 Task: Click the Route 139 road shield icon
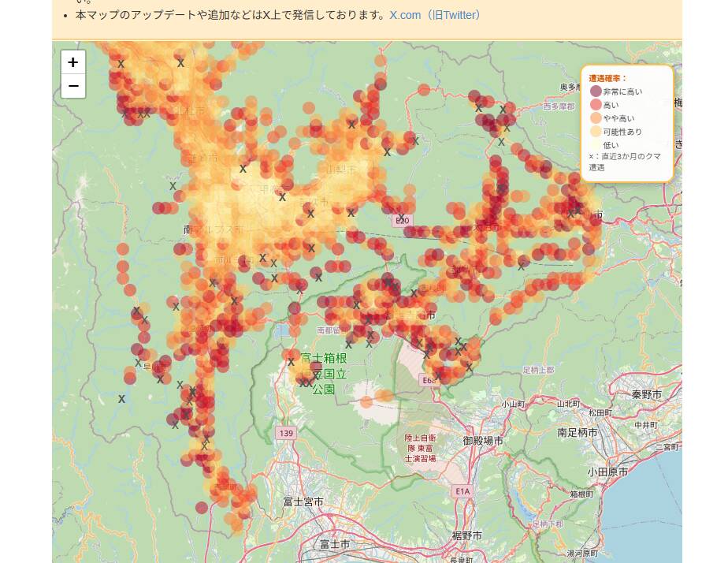click(286, 432)
